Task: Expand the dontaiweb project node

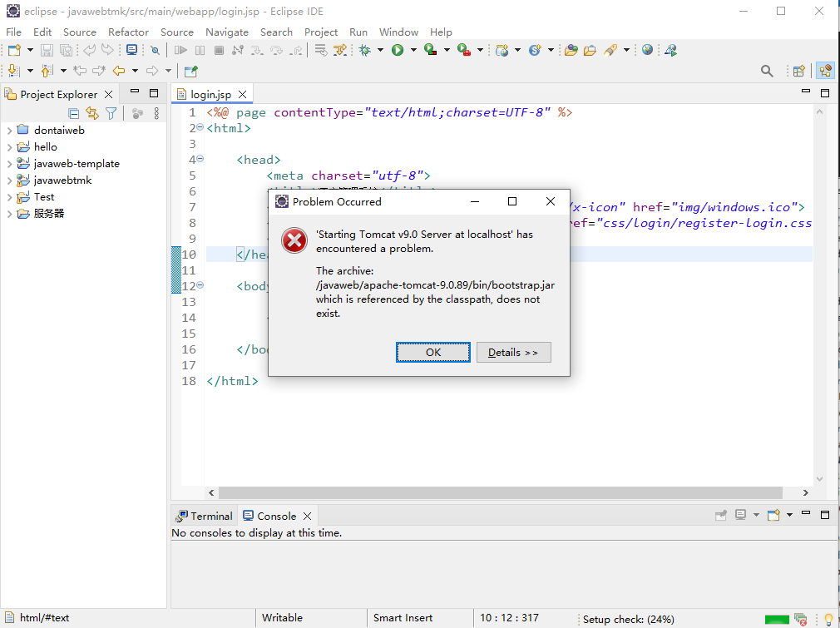Action: coord(9,131)
